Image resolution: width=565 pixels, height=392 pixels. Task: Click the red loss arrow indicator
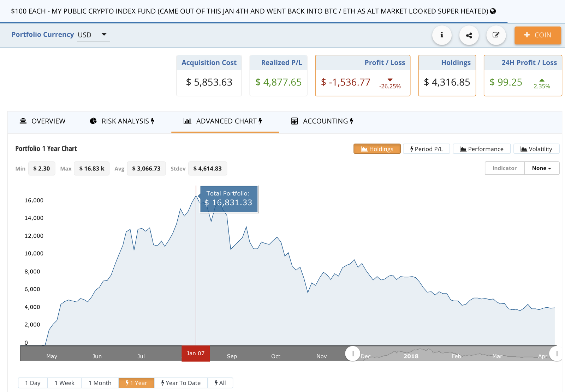390,80
